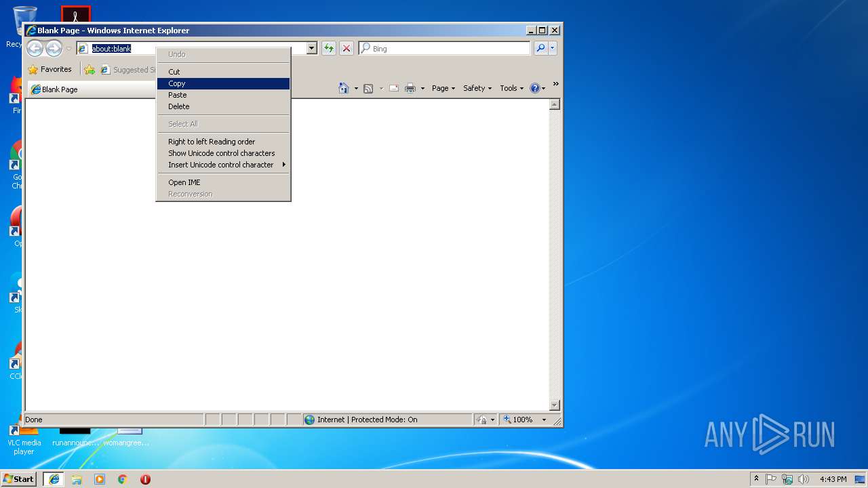Click the vertical scrollbar down arrow

point(555,405)
